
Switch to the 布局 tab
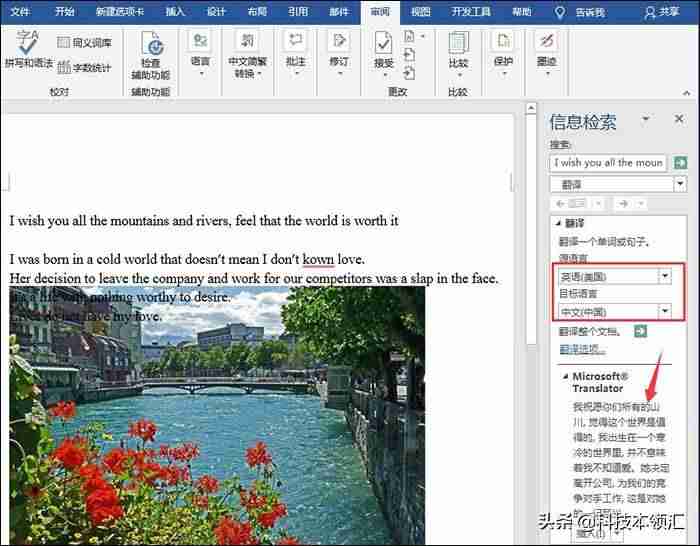point(257,12)
